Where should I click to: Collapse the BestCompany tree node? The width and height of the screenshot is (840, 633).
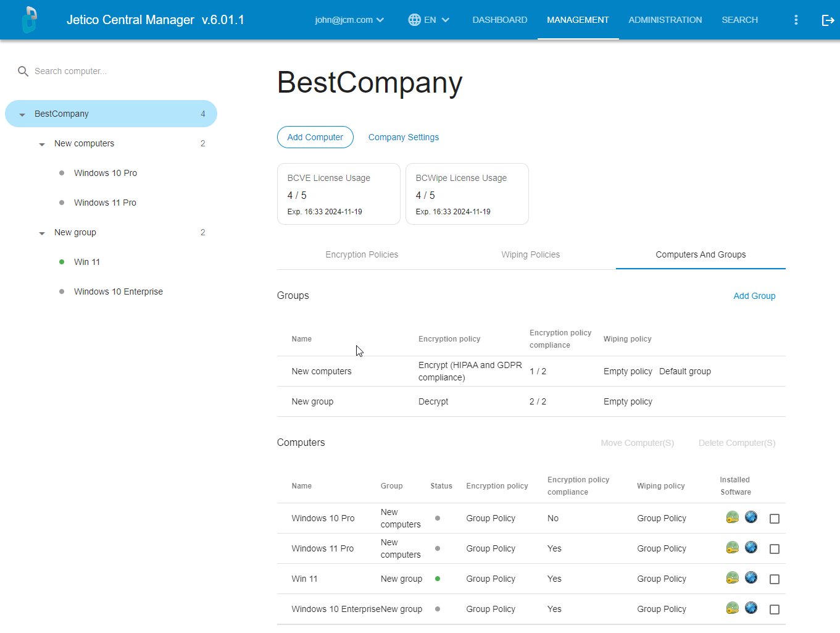tap(22, 114)
